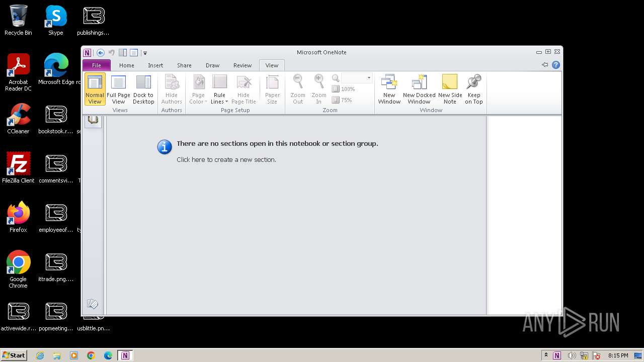The height and width of the screenshot is (362, 644).
Task: Click Dock to Desktop icon in quick access toolbar
Action: click(123, 53)
